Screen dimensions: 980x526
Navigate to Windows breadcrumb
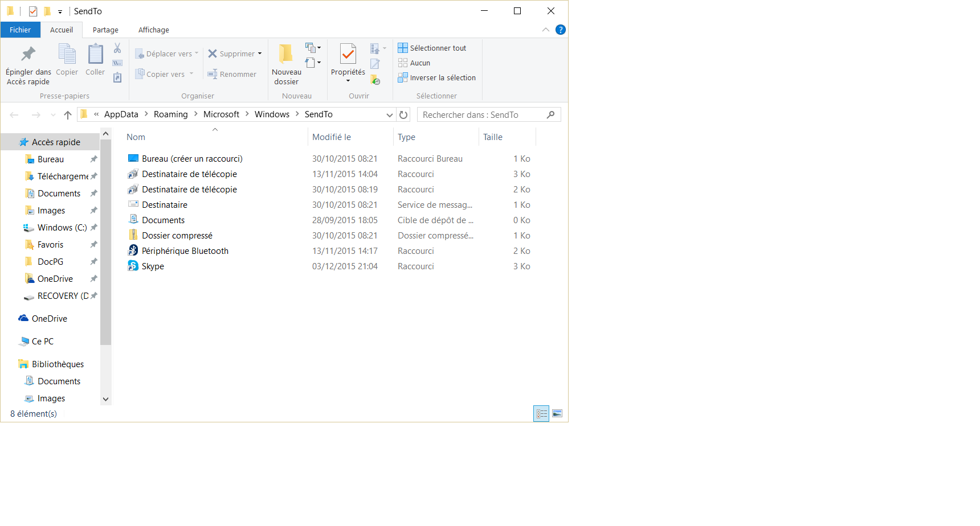pos(272,114)
